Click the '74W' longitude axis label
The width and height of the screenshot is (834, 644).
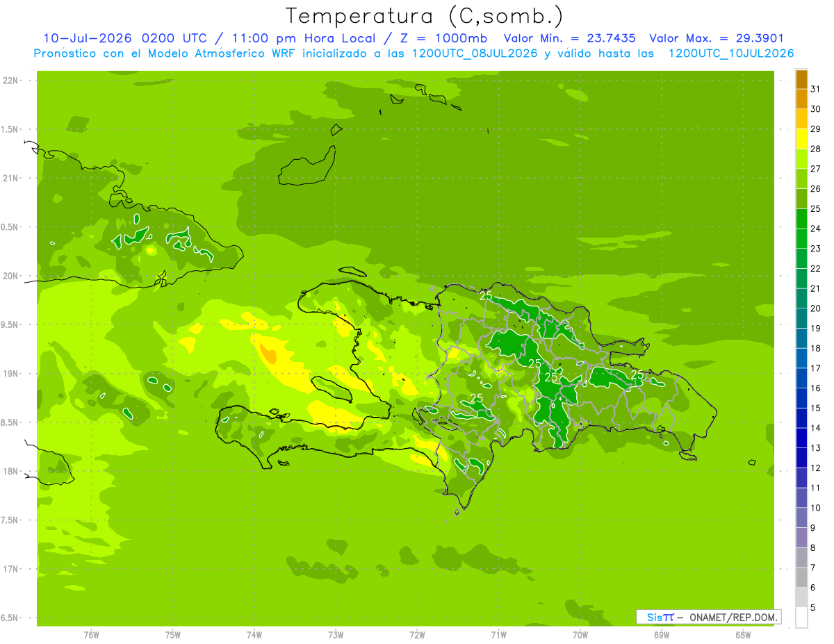[254, 635]
